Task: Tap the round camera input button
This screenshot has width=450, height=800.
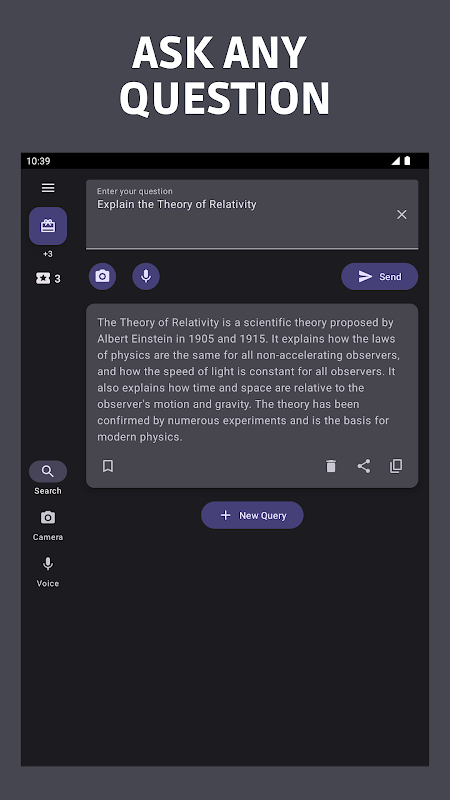Action: click(x=103, y=277)
